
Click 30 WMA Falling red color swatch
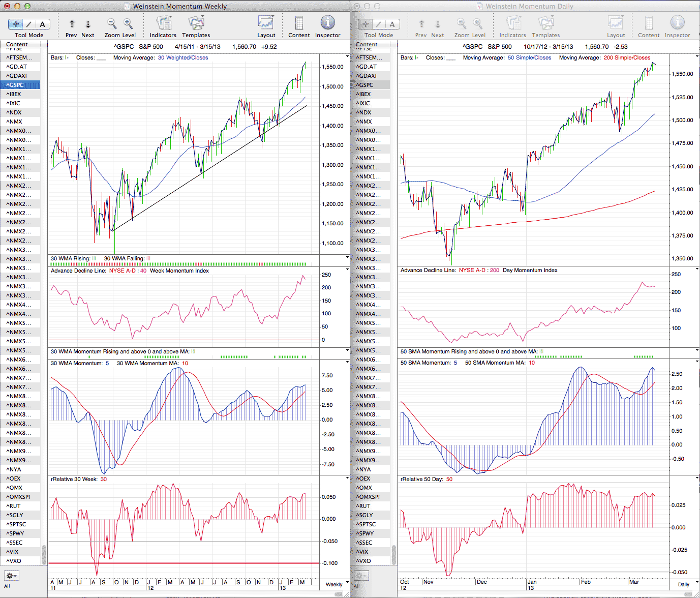pos(148,258)
